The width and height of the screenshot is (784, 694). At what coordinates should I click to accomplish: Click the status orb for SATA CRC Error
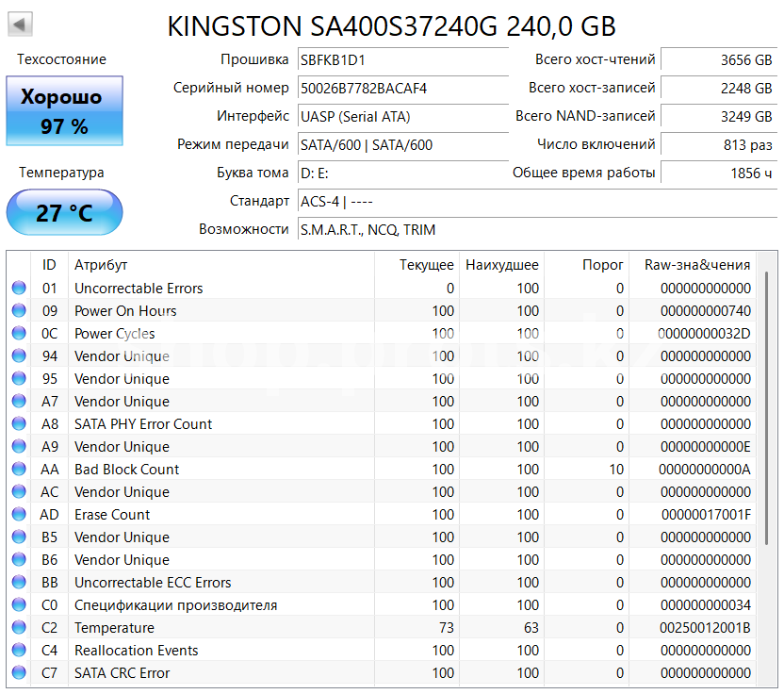[x=19, y=673]
